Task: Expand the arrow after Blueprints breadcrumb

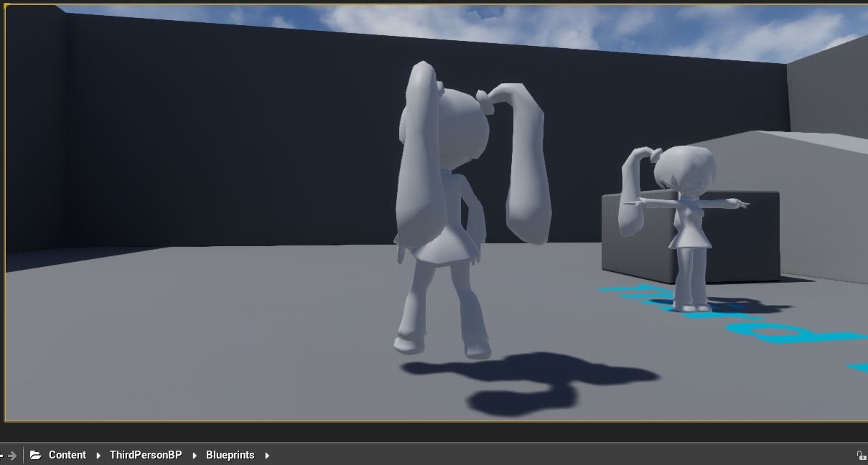Action: pyautogui.click(x=267, y=455)
